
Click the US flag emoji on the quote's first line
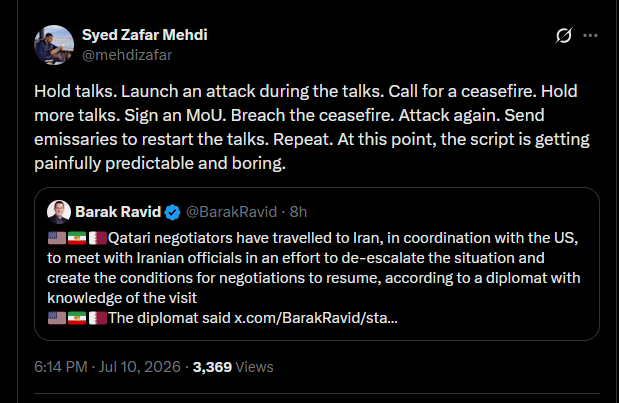coord(57,238)
